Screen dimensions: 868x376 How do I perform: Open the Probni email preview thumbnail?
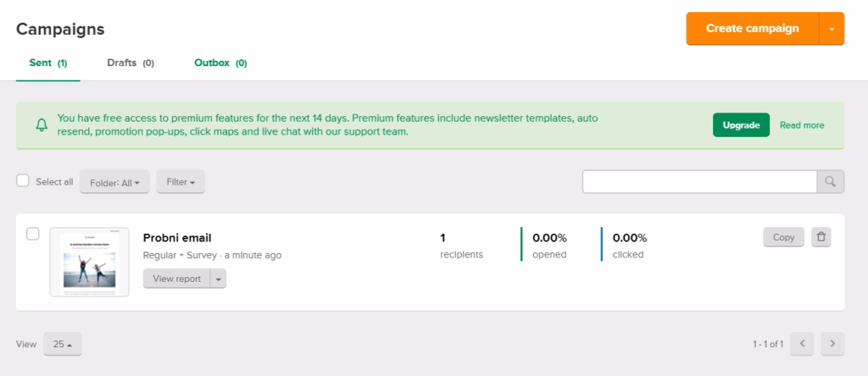click(x=90, y=262)
